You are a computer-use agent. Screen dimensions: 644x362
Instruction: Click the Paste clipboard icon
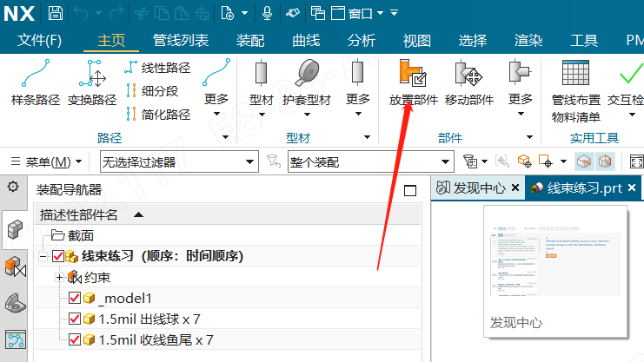[182, 13]
